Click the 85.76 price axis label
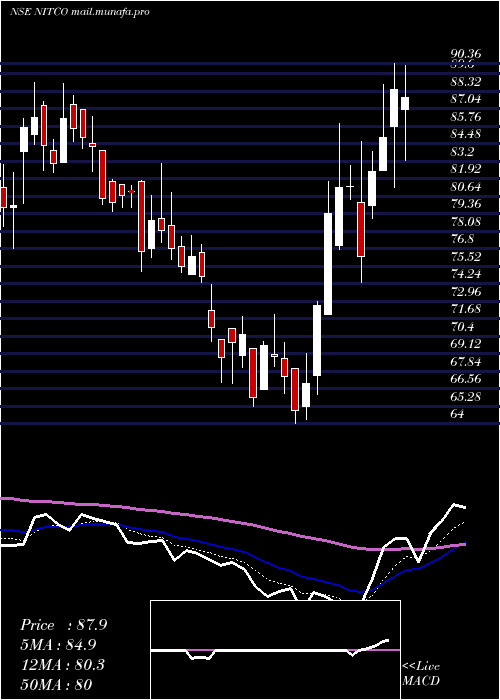Image resolution: width=500 pixels, height=700 pixels. click(x=466, y=117)
